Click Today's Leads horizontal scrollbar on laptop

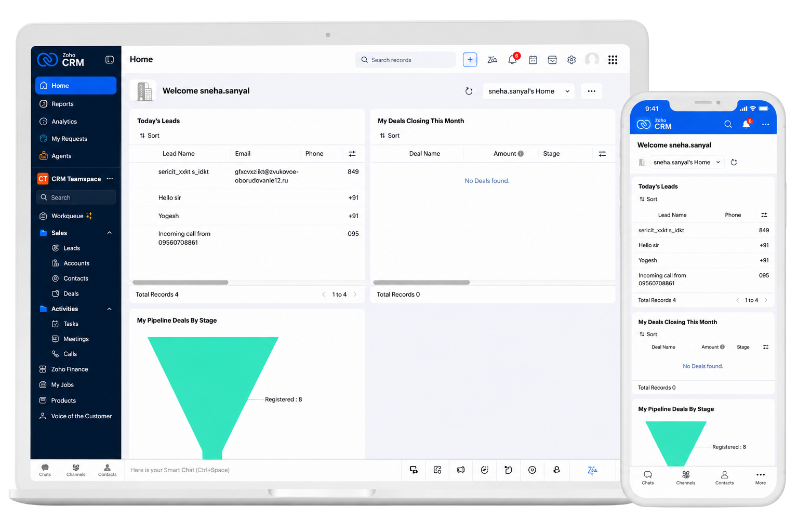click(x=180, y=283)
